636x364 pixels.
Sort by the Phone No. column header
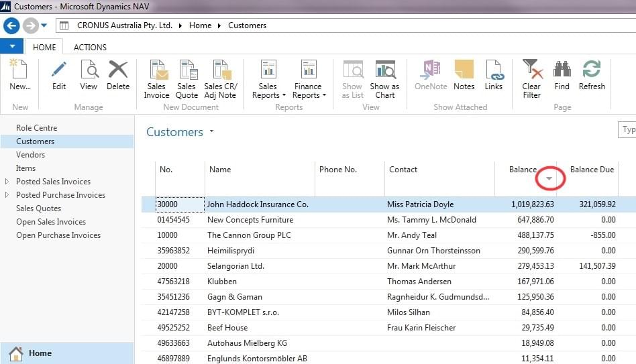click(350, 178)
